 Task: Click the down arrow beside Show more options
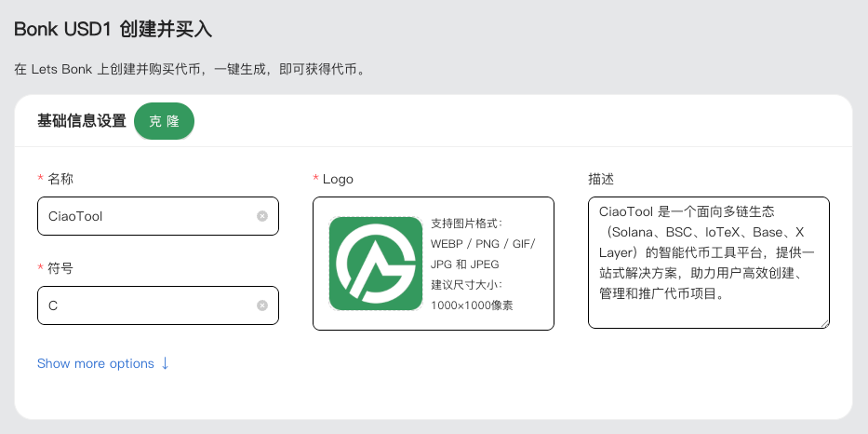coord(166,363)
